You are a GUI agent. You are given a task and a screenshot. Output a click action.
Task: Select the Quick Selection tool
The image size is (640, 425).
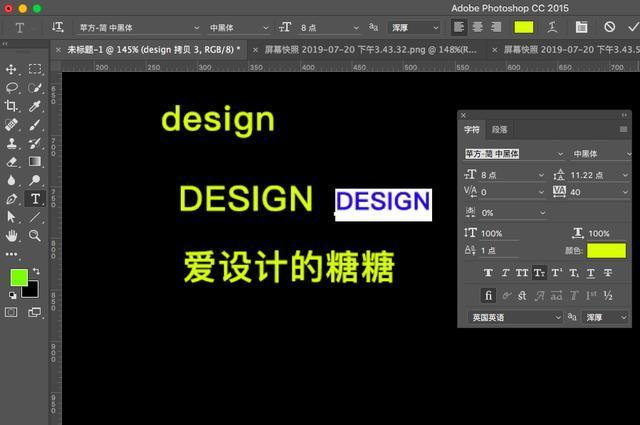pos(35,88)
